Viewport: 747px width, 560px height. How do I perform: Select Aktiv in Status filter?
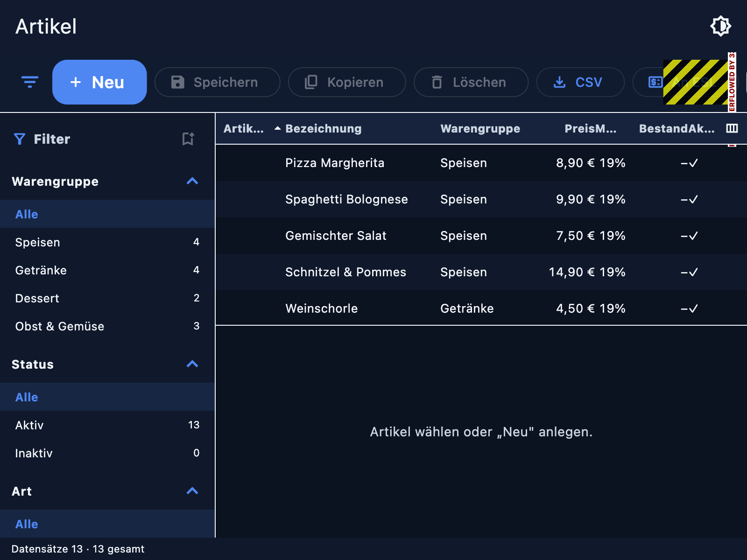[107, 425]
